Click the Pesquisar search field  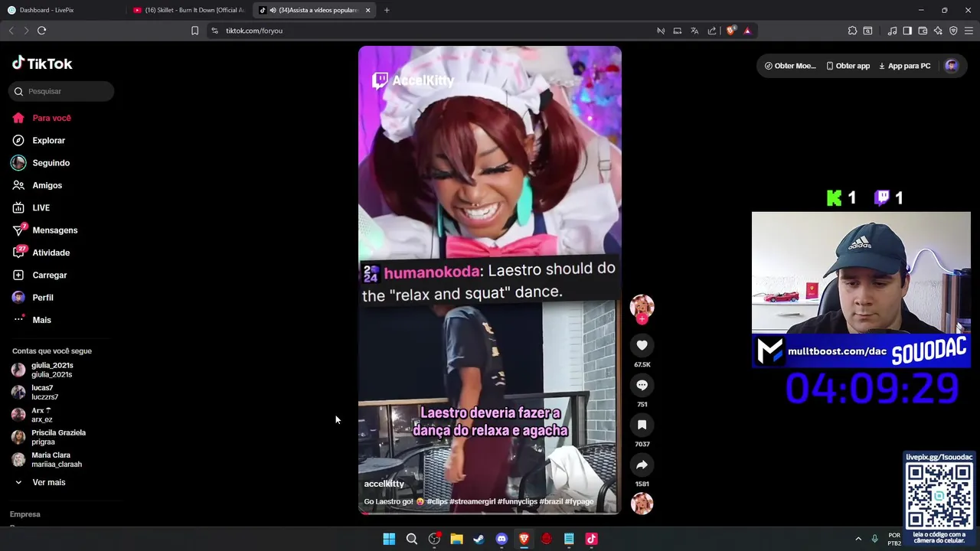(x=61, y=91)
